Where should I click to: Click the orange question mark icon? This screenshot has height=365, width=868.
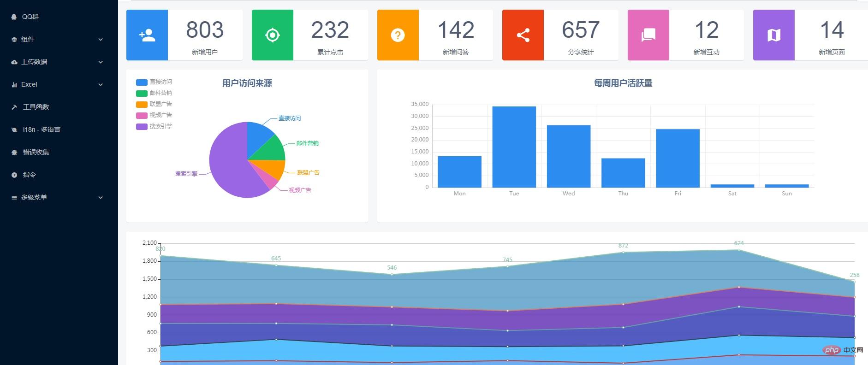[x=398, y=35]
